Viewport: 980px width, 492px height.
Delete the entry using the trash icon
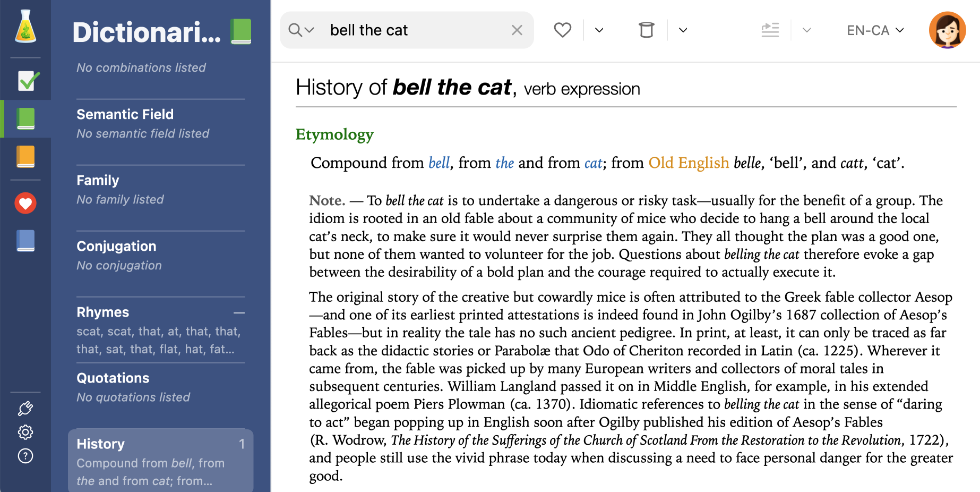coord(646,30)
